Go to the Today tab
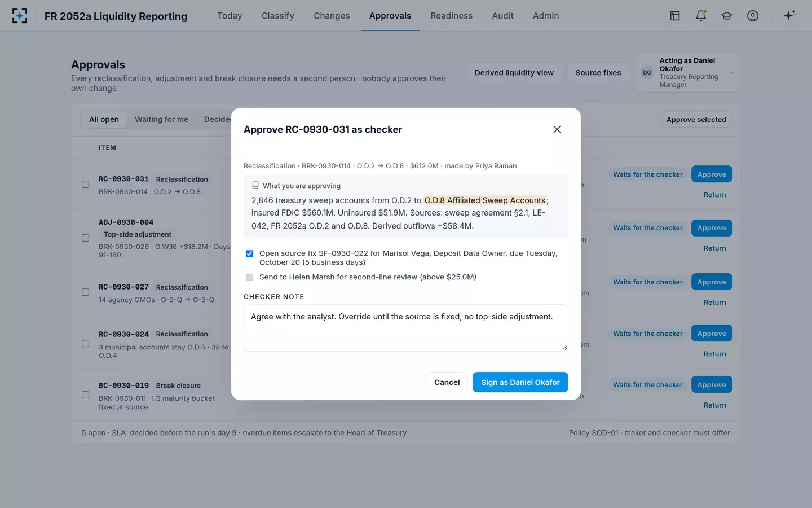812x508 pixels. pyautogui.click(x=230, y=16)
